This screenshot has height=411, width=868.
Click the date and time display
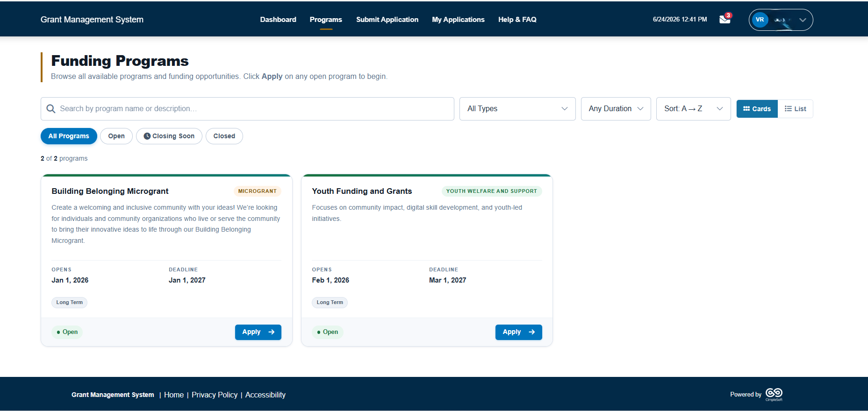[x=680, y=20]
